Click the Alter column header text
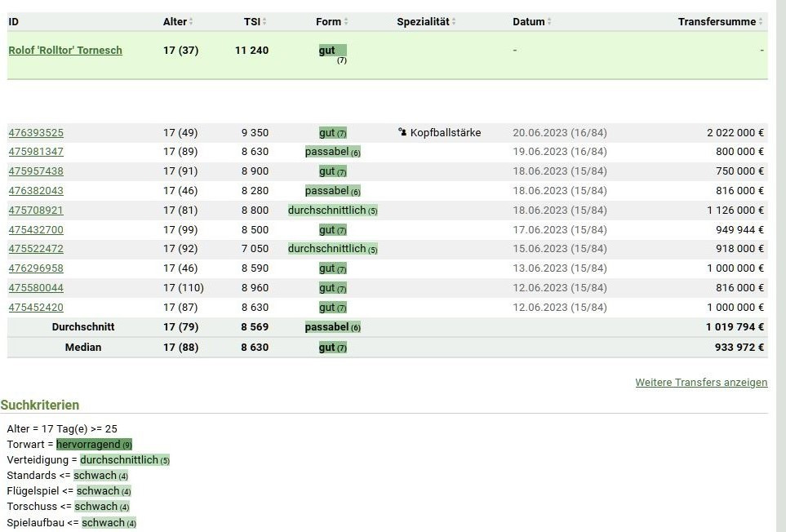This screenshot has height=532, width=786. (175, 21)
